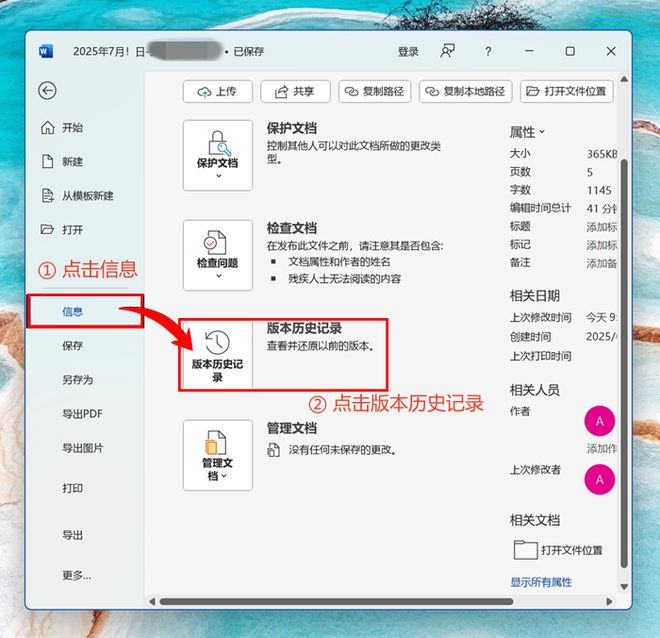Click the 管理文档 heading text
Image resolution: width=660 pixels, height=638 pixels.
click(291, 428)
